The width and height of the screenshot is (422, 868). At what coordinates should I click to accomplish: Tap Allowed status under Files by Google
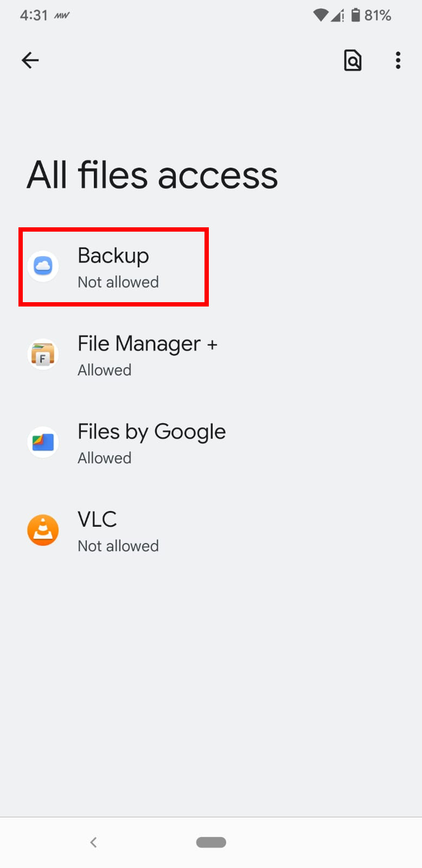pos(105,458)
